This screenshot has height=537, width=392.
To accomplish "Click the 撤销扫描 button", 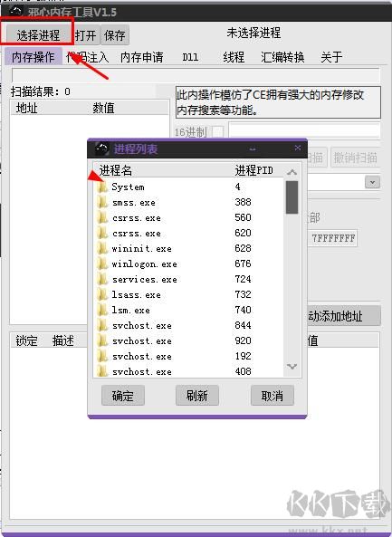I will point(356,158).
